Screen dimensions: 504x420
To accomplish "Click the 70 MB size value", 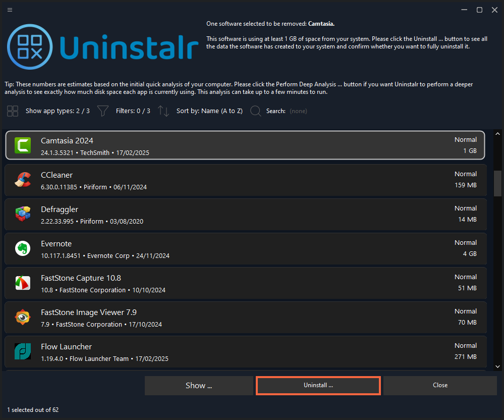I will [467, 322].
